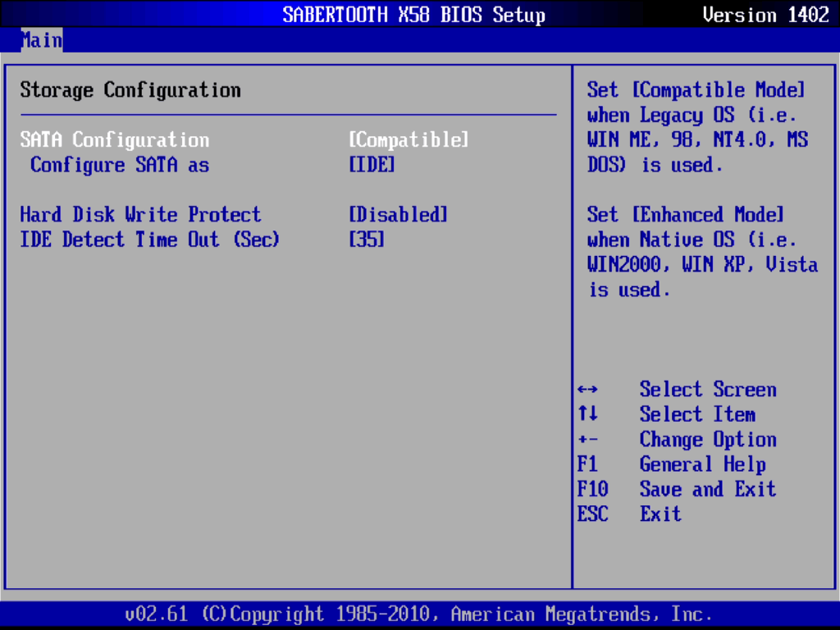Click General Help legend text
Image resolution: width=840 pixels, height=630 pixels.
702,464
